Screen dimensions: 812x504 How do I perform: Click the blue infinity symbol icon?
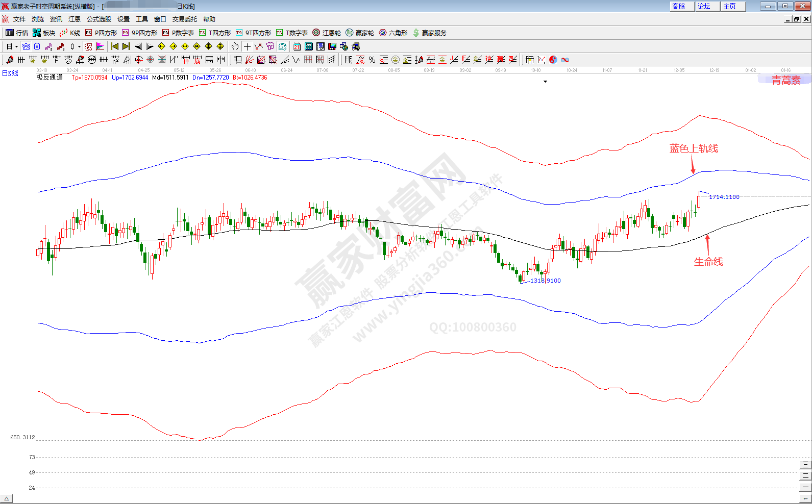(565, 60)
